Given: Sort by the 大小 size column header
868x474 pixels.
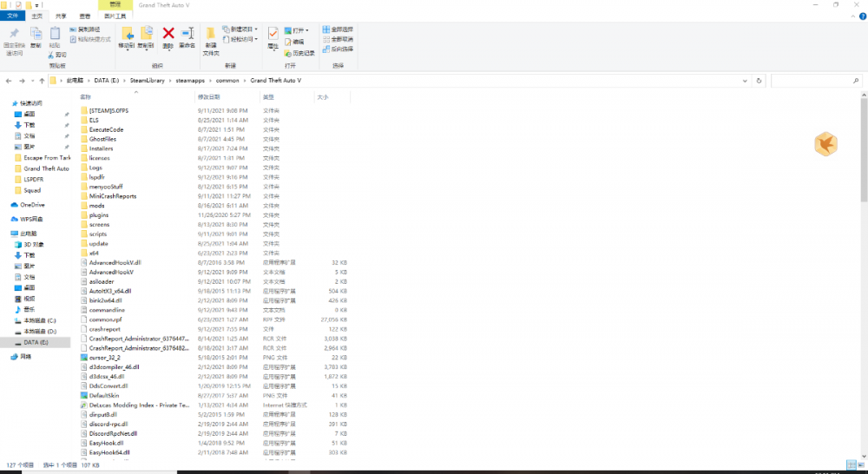Looking at the screenshot, I should point(332,97).
